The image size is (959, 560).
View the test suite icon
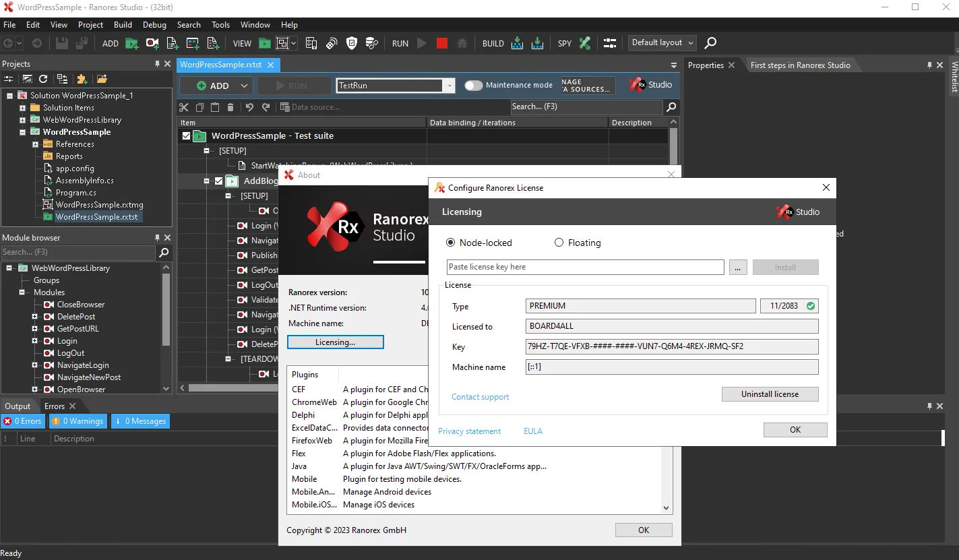click(x=265, y=43)
